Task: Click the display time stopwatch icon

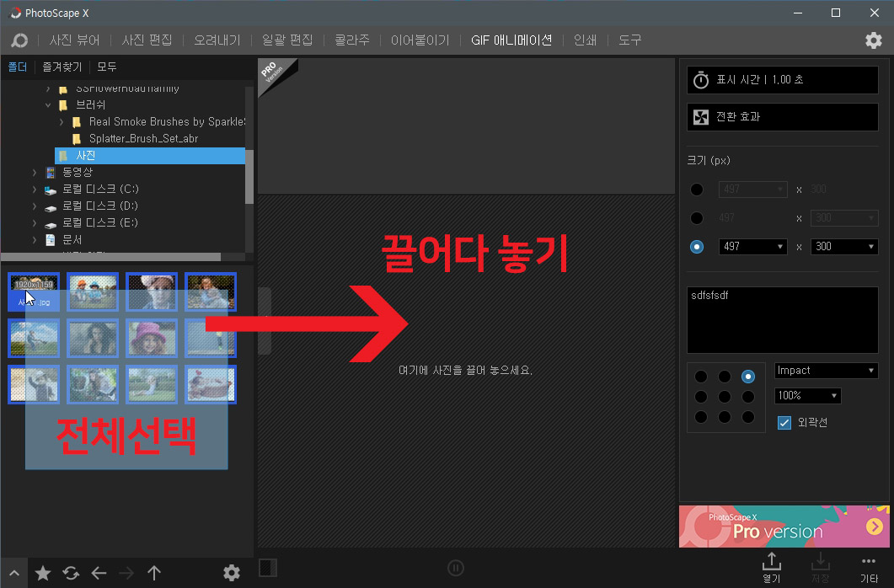Action: click(701, 80)
